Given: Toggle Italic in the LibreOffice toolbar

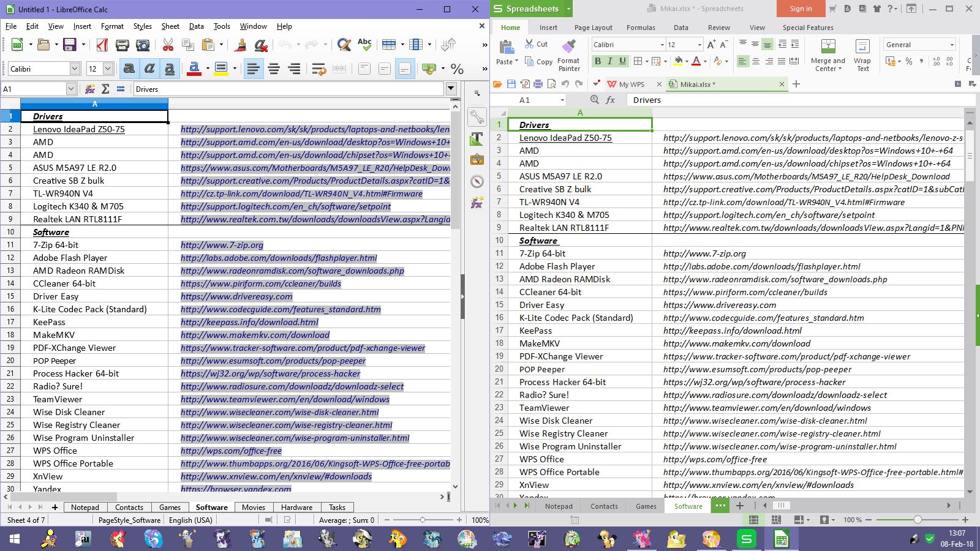Looking at the screenshot, I should (x=149, y=69).
